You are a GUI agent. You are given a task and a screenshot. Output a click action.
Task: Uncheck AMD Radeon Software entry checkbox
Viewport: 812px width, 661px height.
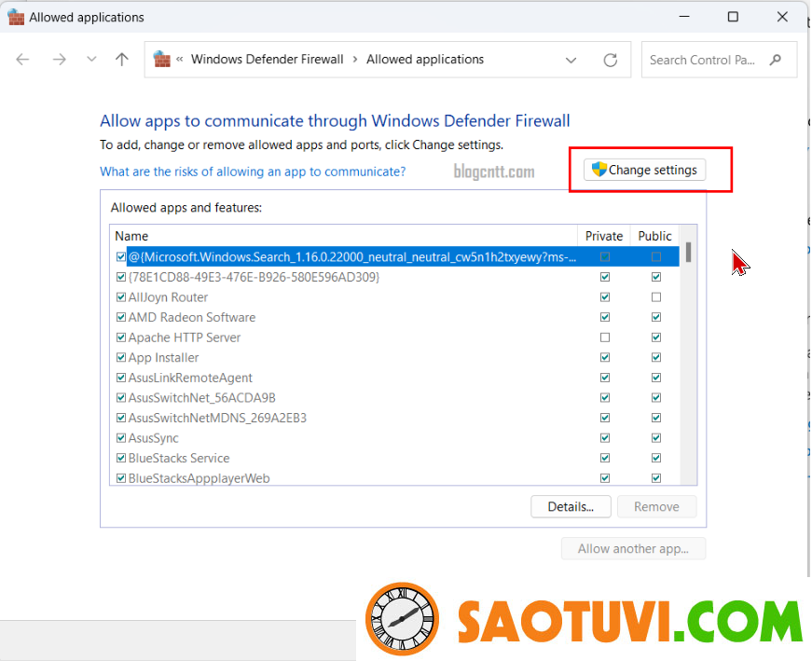(x=121, y=317)
